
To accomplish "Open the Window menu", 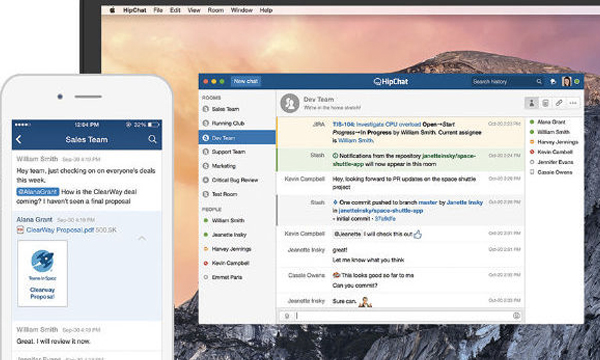I will click(241, 10).
